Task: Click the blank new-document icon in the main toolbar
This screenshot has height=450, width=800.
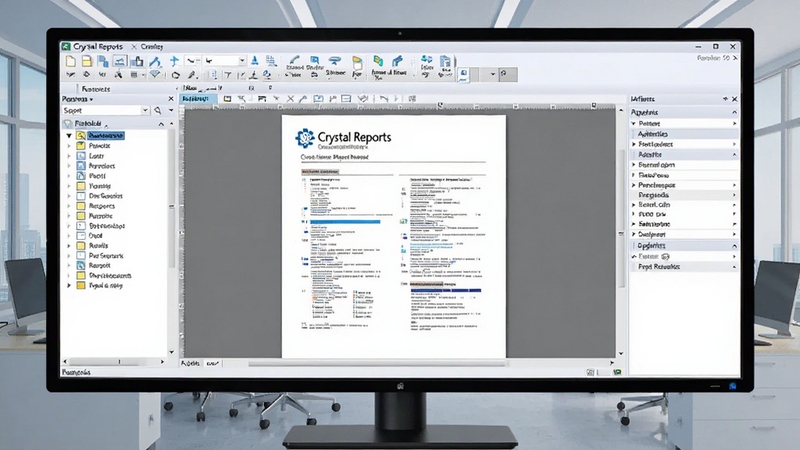Action: coord(70,61)
